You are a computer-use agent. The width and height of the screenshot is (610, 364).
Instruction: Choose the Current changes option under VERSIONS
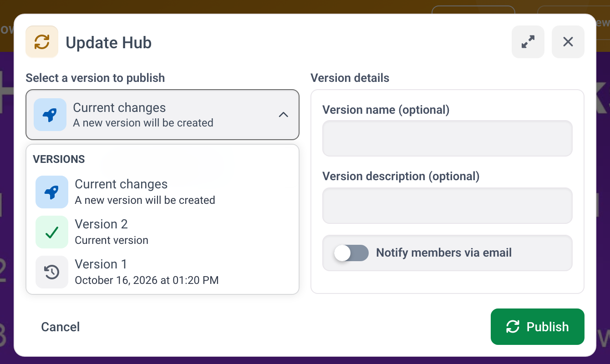pos(163,192)
